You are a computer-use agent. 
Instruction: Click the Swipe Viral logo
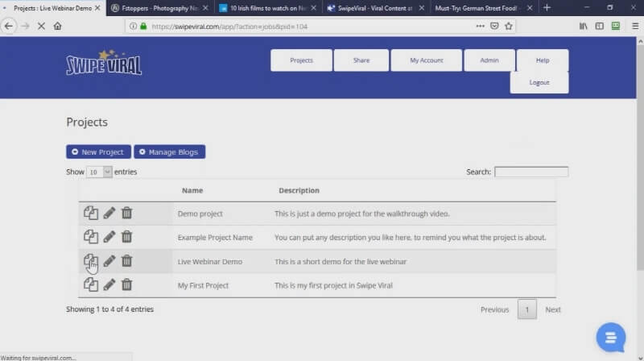[104, 63]
